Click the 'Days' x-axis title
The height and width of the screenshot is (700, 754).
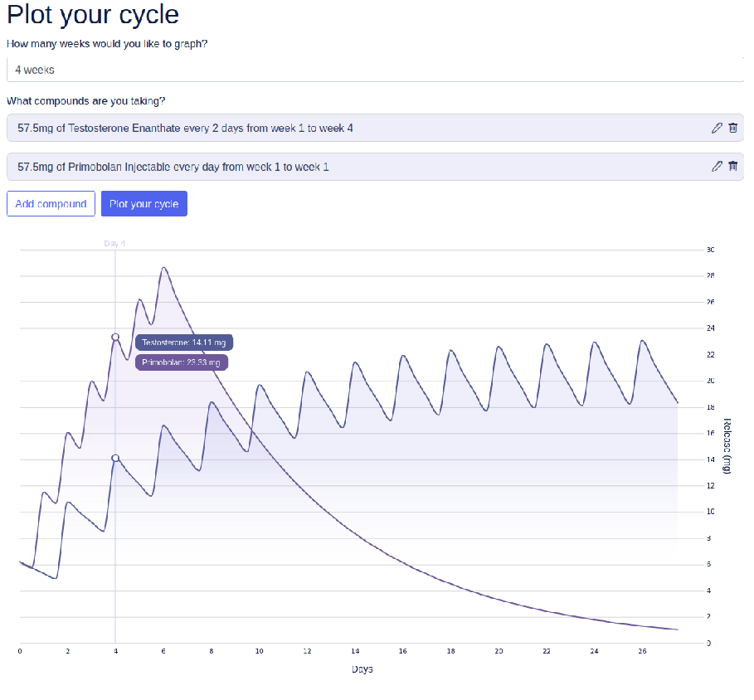(362, 668)
